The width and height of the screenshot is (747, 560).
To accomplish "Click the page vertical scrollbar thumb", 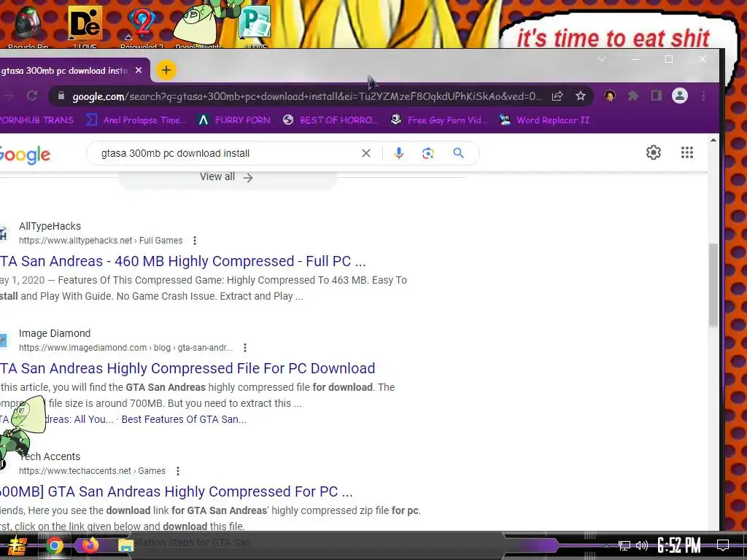I will [713, 285].
